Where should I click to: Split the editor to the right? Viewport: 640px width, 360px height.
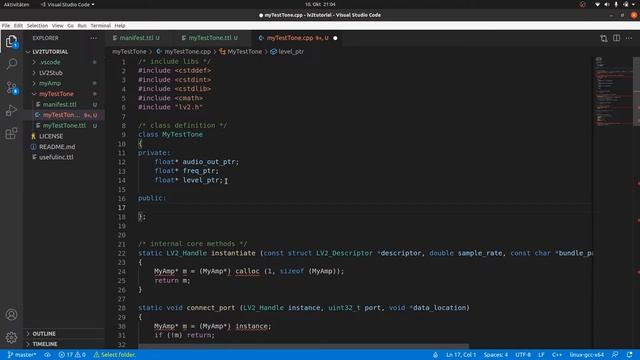[x=616, y=38]
